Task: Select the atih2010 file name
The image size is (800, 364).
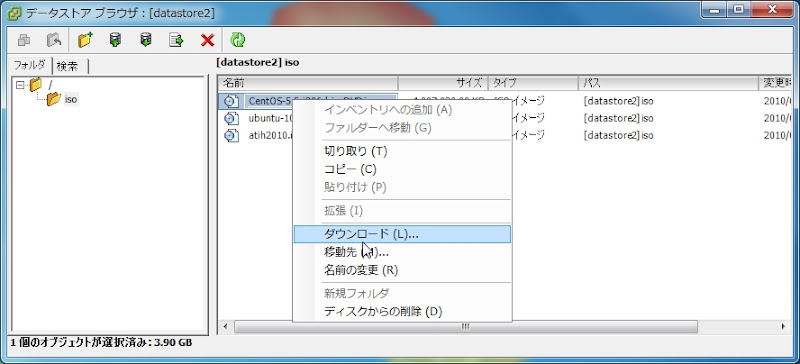Action: click(x=270, y=136)
